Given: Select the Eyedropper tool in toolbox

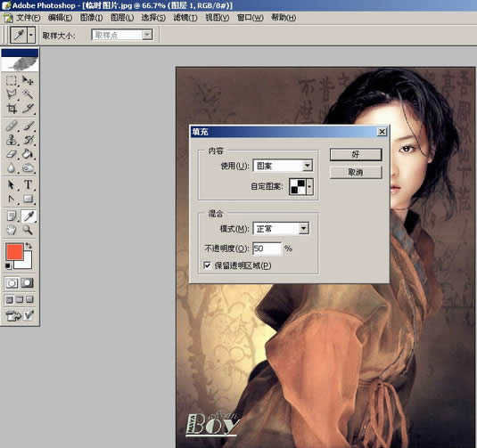Looking at the screenshot, I should [28, 216].
